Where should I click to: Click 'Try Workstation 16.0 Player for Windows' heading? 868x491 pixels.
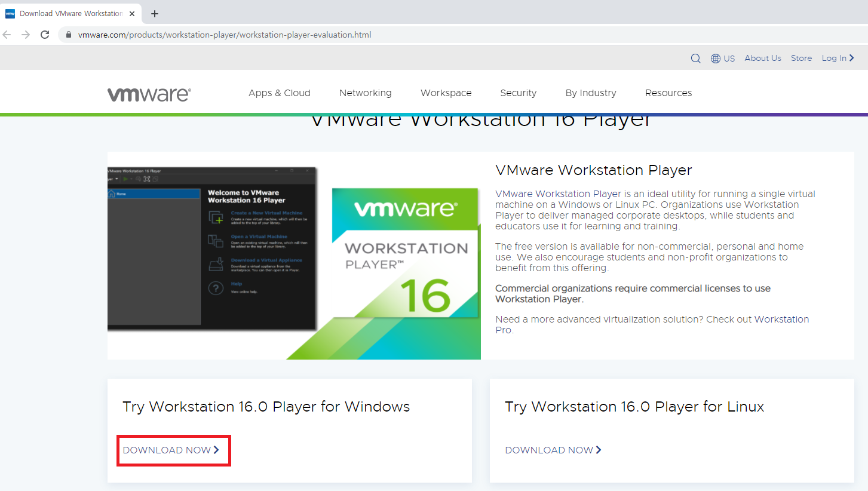point(266,407)
